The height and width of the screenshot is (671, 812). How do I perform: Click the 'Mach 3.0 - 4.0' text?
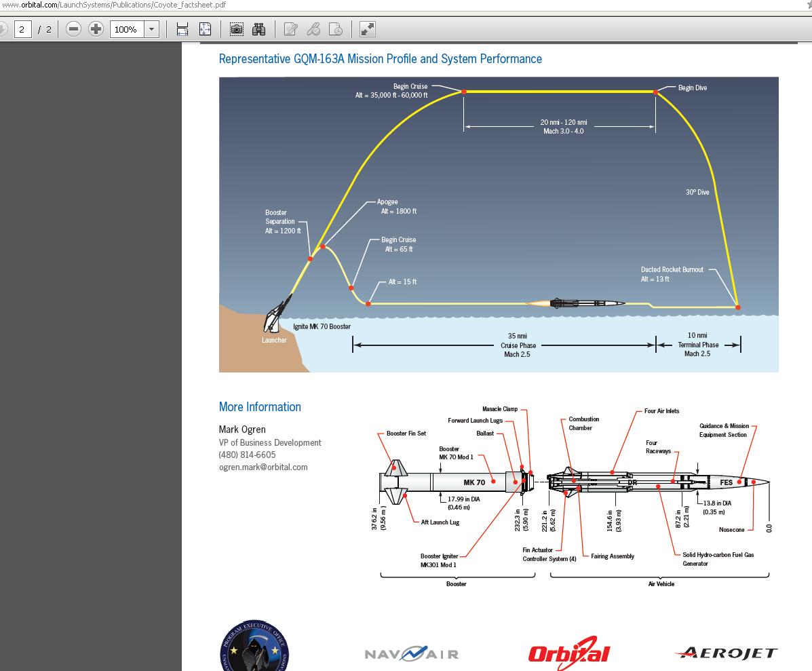[564, 131]
